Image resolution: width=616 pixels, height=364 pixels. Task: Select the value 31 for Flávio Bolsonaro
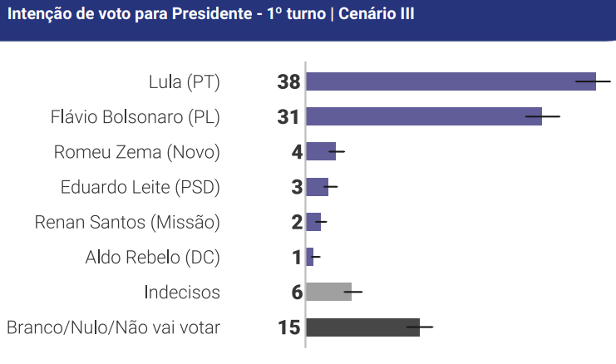pyautogui.click(x=288, y=117)
